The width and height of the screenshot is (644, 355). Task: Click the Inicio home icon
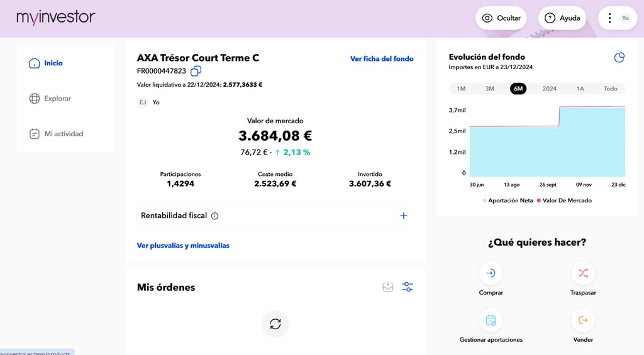[35, 63]
